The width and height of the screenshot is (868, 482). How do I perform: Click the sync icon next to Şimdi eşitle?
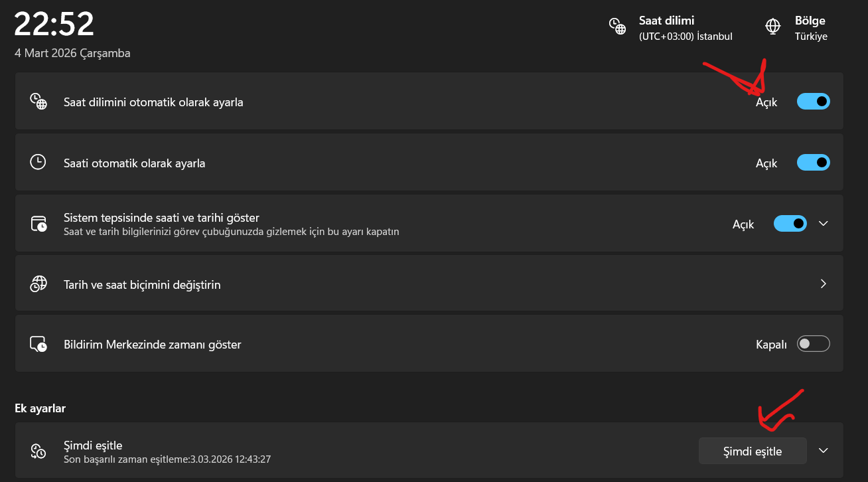(x=38, y=451)
